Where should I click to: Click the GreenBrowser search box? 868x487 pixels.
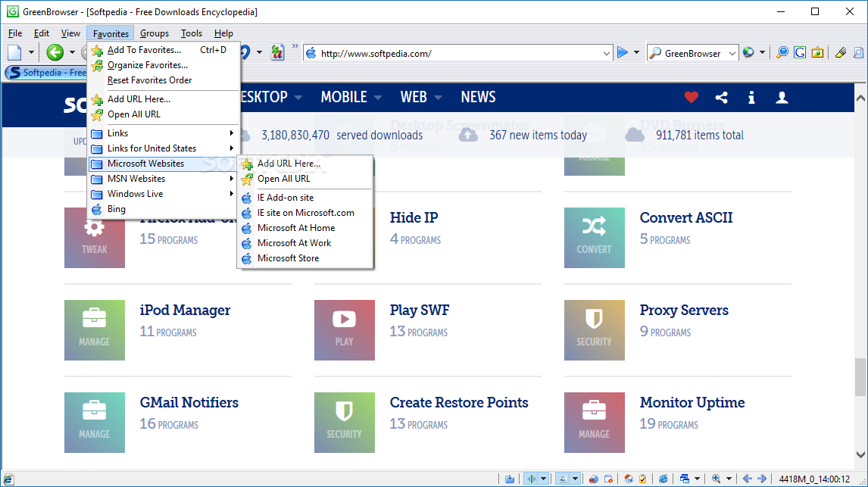692,54
